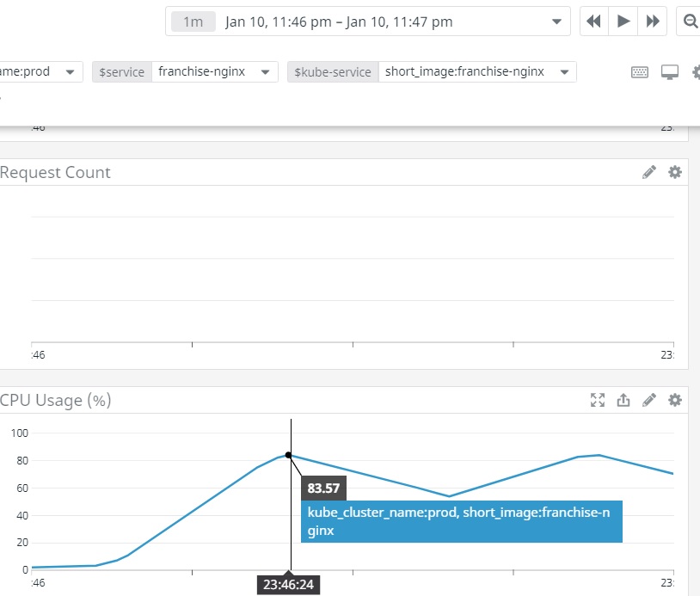Click the 23:46:24 timestamp marker
The image size is (700, 596).
coord(288,585)
